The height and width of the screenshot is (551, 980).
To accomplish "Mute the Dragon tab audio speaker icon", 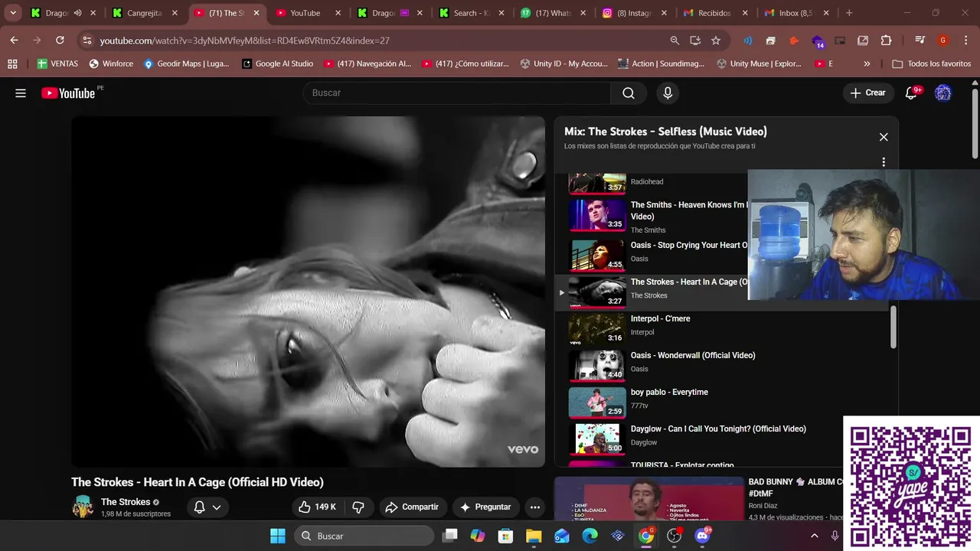I will pos(77,13).
